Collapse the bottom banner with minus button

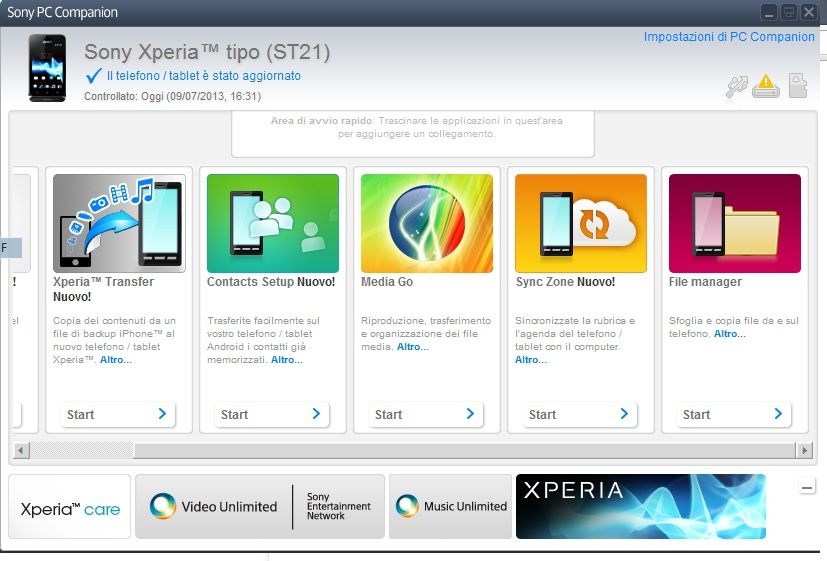pos(808,487)
